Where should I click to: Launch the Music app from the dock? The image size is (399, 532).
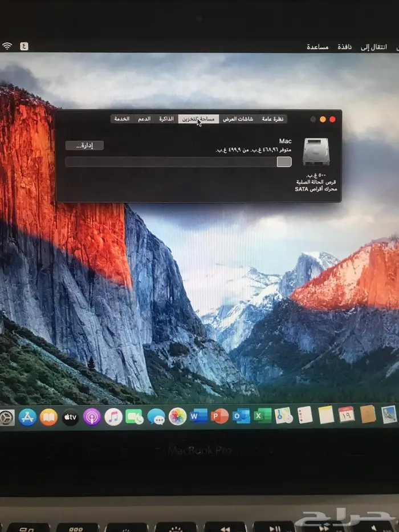(x=113, y=417)
